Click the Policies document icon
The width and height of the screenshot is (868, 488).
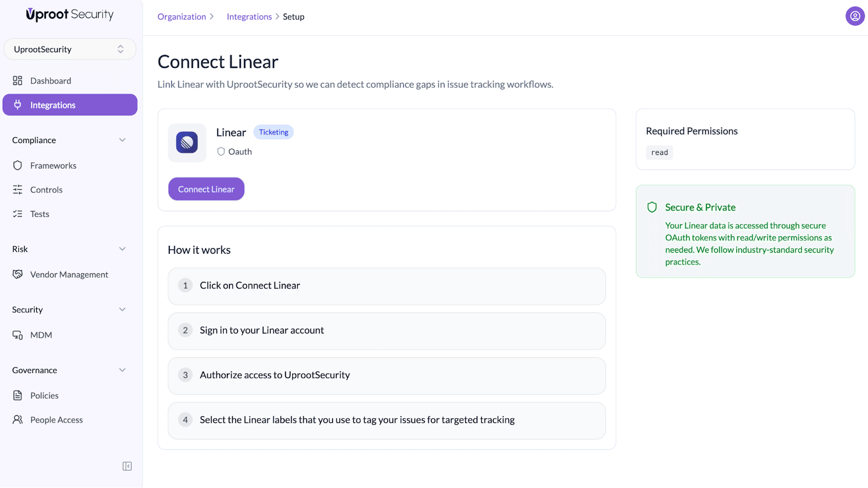click(x=18, y=395)
